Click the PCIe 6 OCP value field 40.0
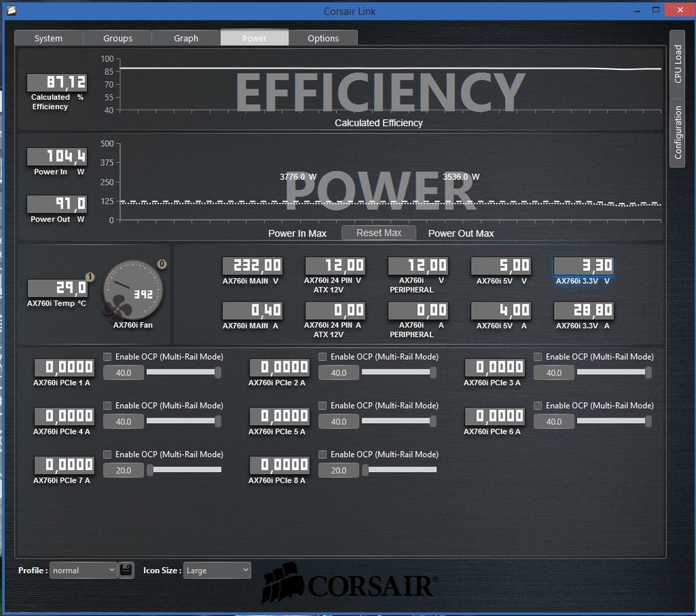The image size is (696, 616). click(554, 421)
